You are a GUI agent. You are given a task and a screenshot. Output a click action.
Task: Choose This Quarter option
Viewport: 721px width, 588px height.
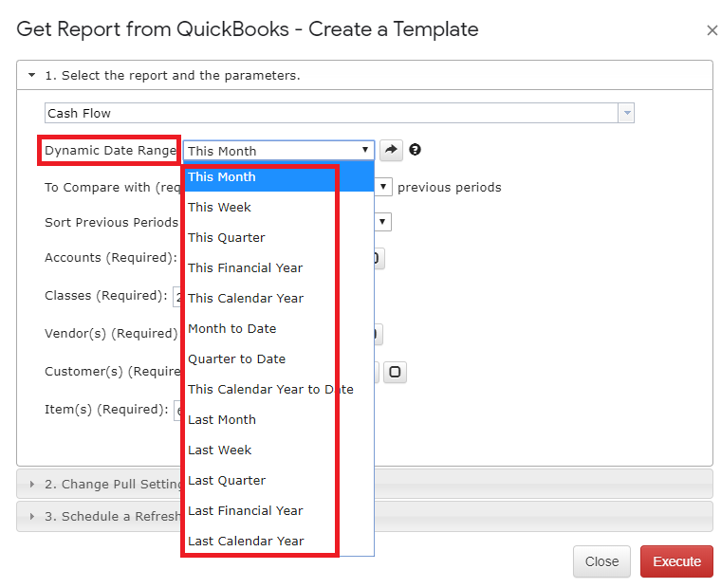click(x=226, y=237)
